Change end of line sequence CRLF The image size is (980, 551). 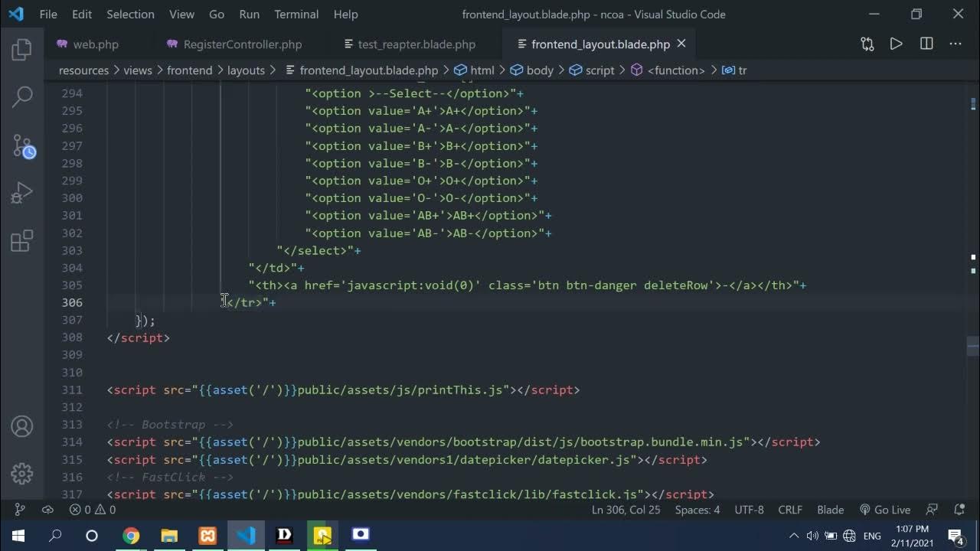point(790,510)
